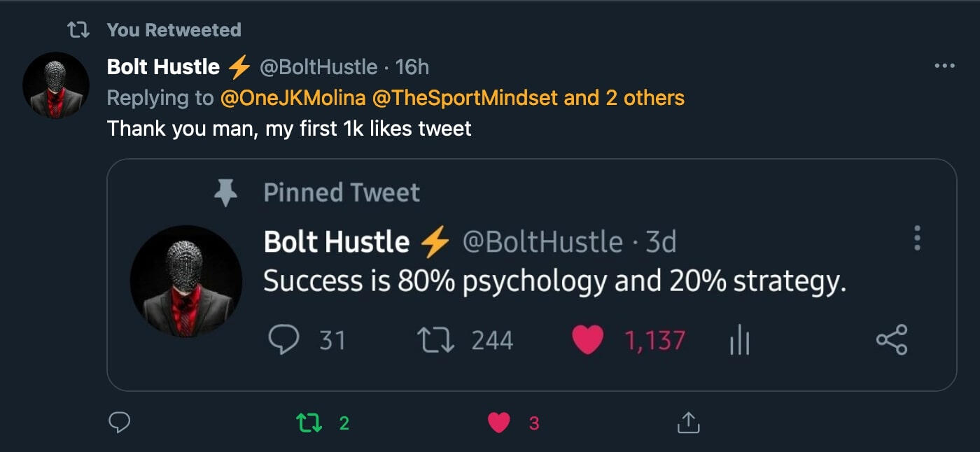Toggle the red heart showing 1,137 likes
This screenshot has width=980, height=452.
click(587, 341)
